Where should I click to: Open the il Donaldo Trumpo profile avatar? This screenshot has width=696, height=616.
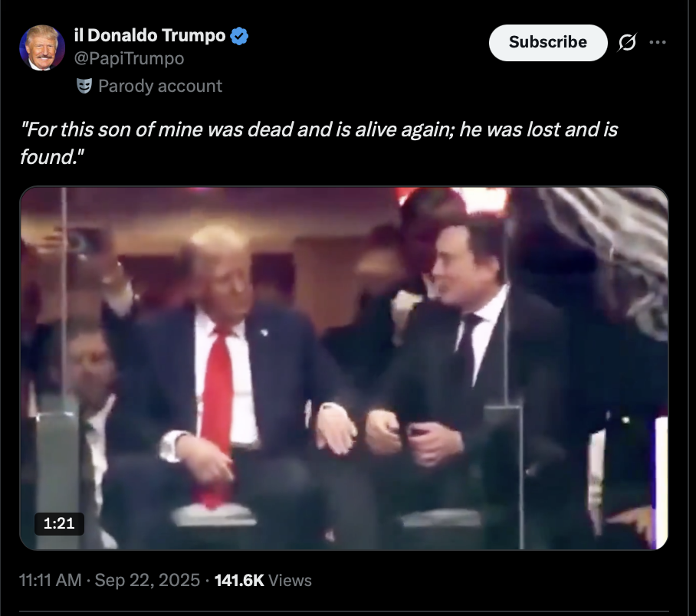point(42,48)
